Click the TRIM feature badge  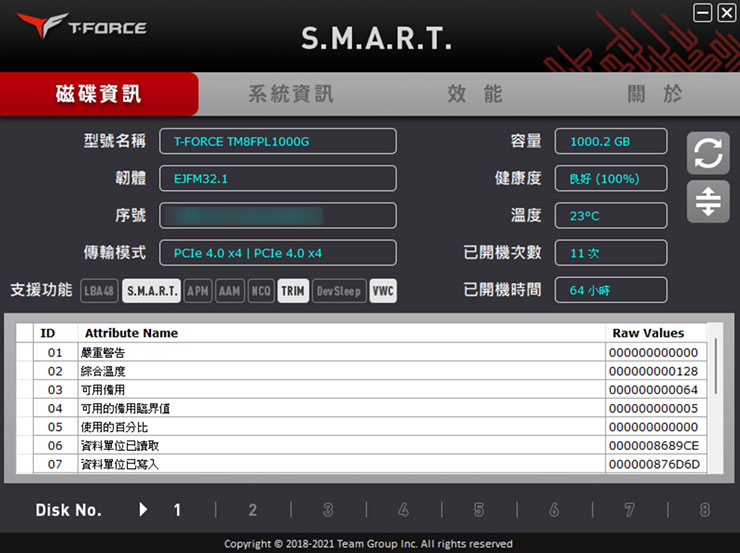(x=293, y=291)
